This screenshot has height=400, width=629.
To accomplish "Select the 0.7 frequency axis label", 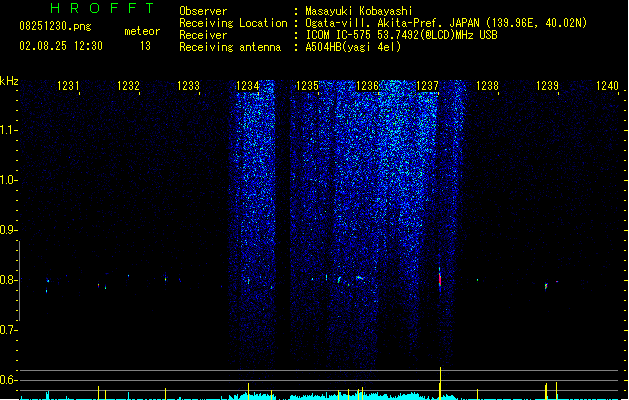I will click(8, 330).
